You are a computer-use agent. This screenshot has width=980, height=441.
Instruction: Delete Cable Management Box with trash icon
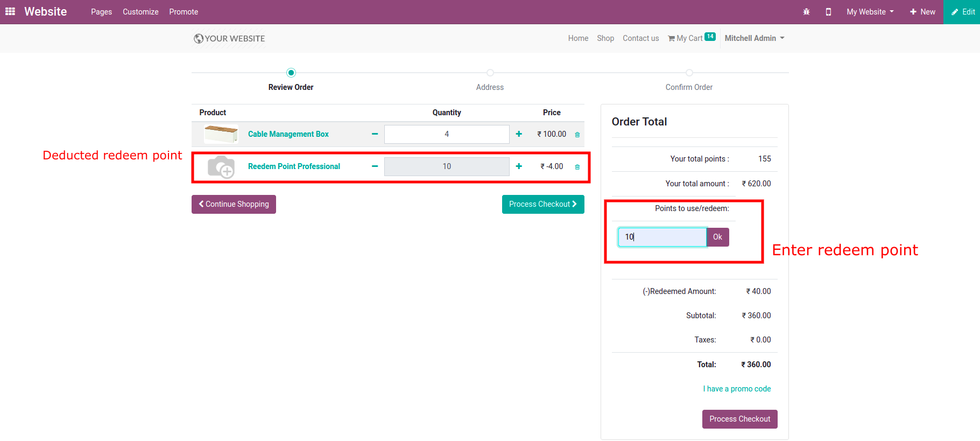[x=577, y=135]
